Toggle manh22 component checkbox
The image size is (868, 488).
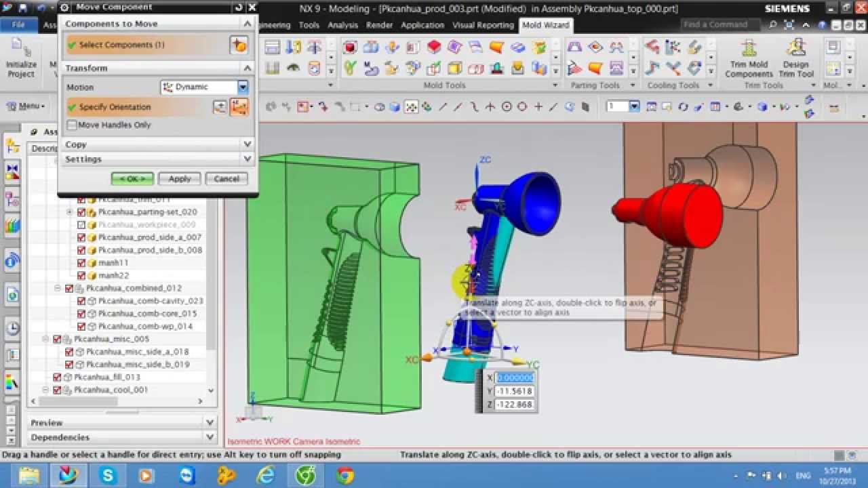tap(81, 276)
